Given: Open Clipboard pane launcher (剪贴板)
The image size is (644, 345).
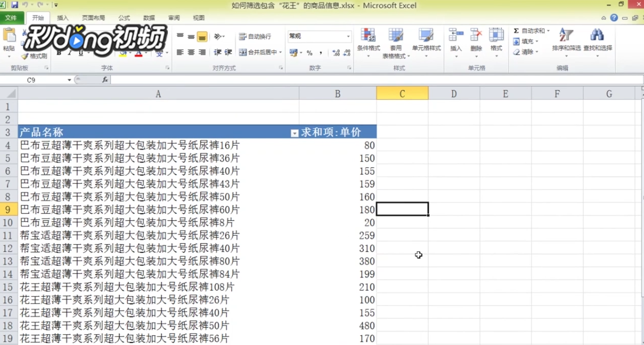Looking at the screenshot, I should tap(46, 68).
